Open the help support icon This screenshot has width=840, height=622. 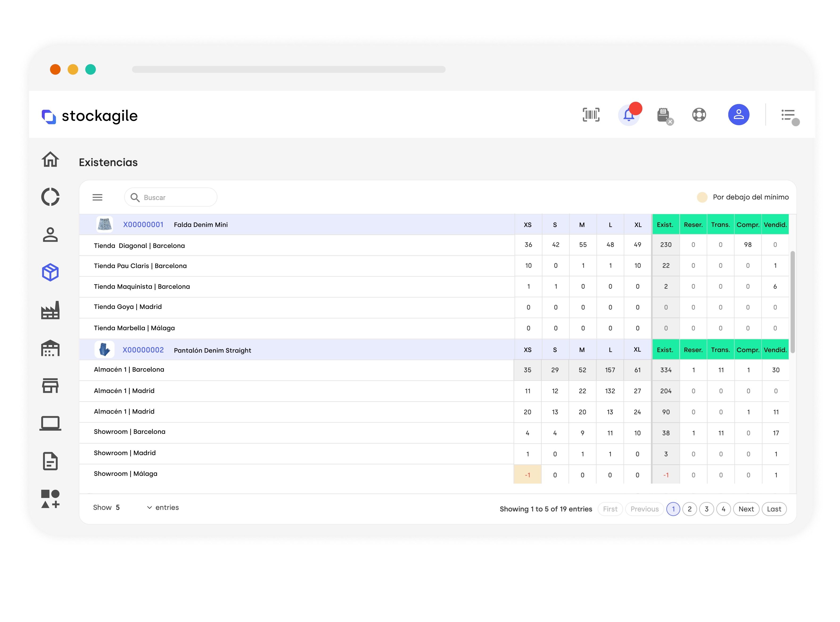[x=699, y=115]
